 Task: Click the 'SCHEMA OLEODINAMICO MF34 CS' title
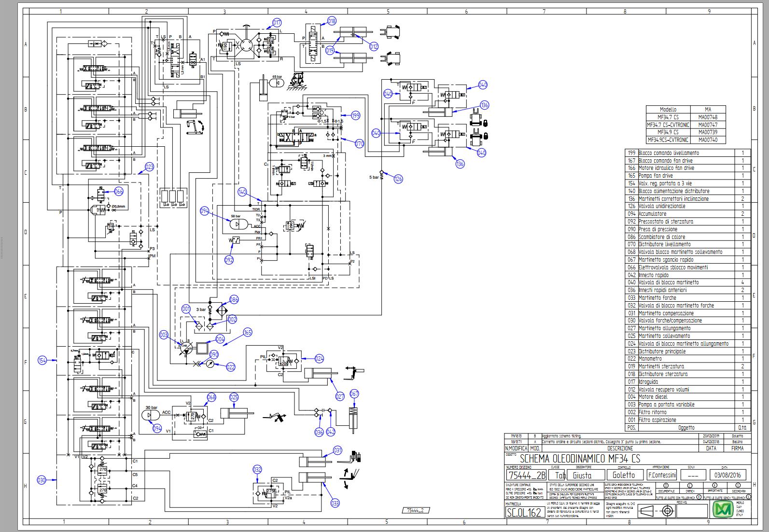[x=579, y=459]
